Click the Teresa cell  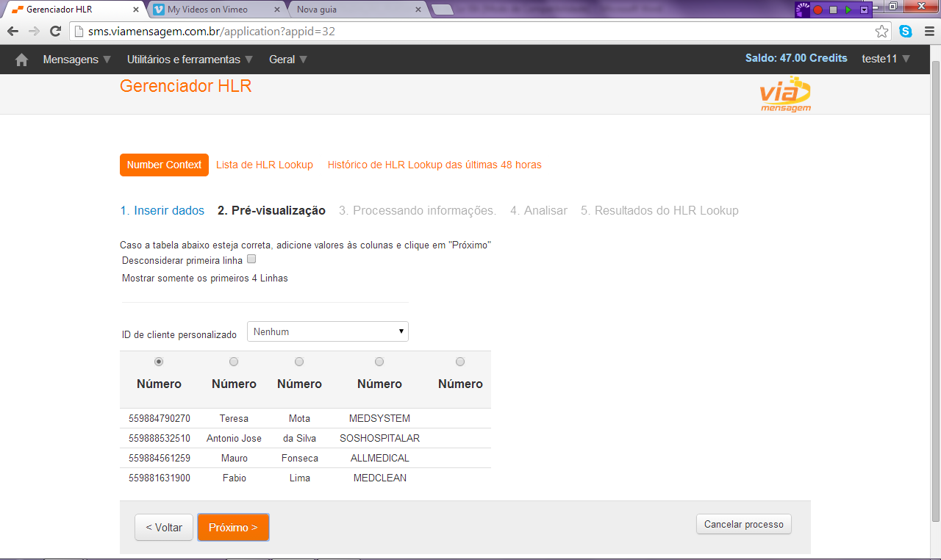(x=234, y=418)
